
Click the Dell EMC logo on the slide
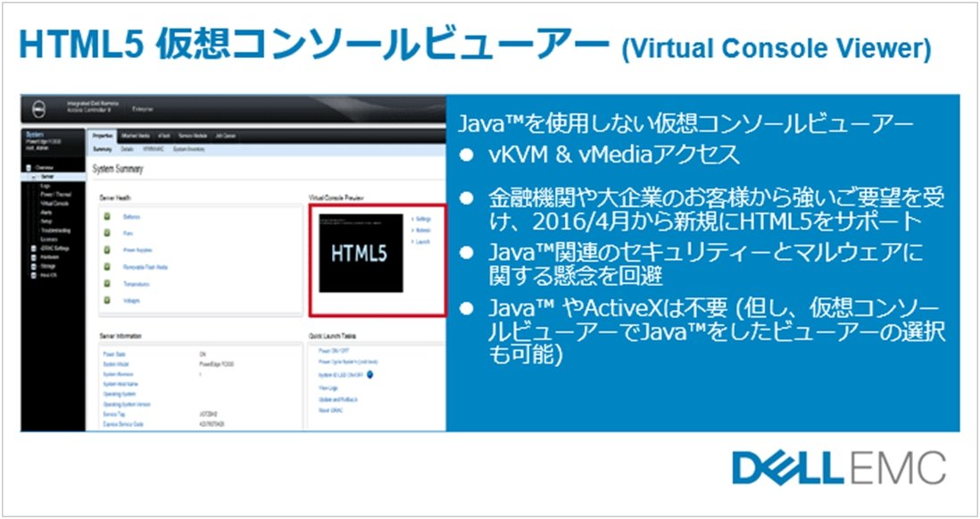[839, 468]
